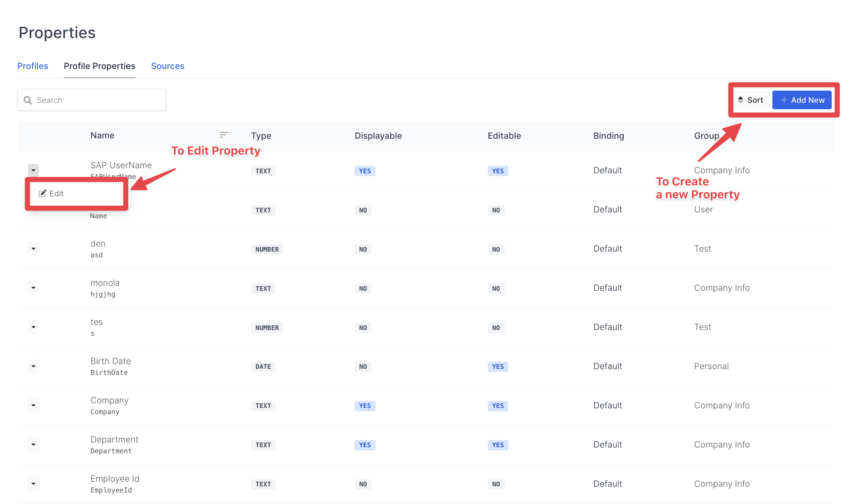Open the monola row dropdown arrow
Viewport: 849px width, 504px height.
pyautogui.click(x=33, y=288)
